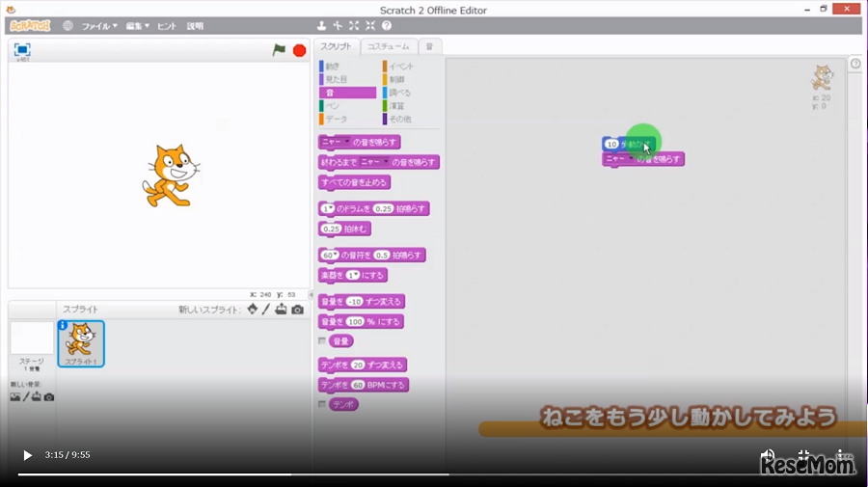Click the Scratch logo
868x487 pixels.
(30, 25)
